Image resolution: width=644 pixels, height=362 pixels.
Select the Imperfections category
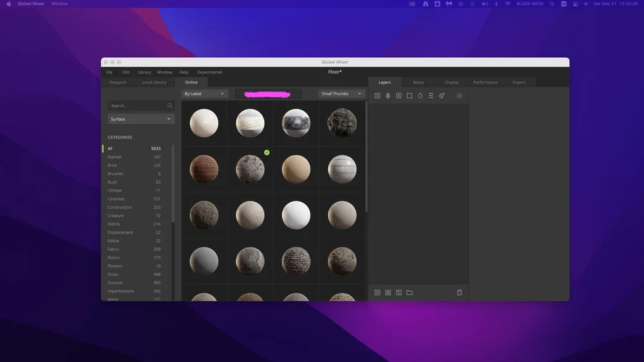[x=134, y=291]
